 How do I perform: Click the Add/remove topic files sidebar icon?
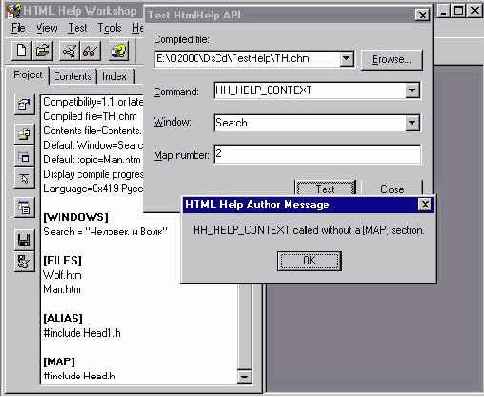coord(24,134)
